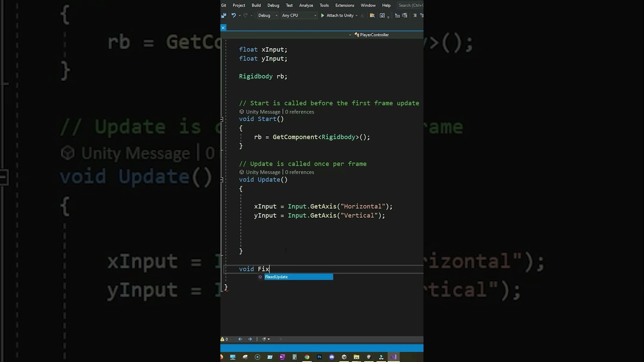Open the Debug menu
The height and width of the screenshot is (362, 644).
tap(273, 5)
